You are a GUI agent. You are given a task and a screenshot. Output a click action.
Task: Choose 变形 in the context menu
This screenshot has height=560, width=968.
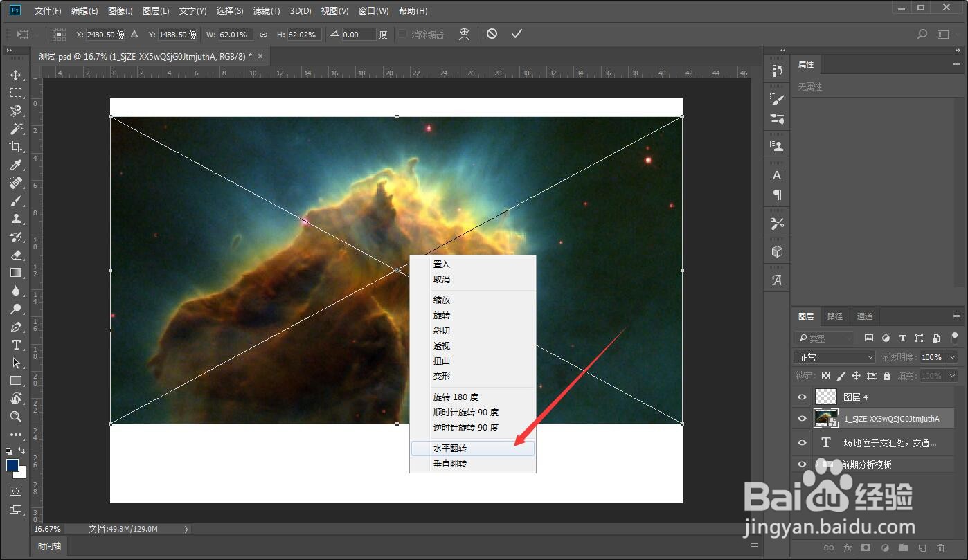tap(473, 377)
